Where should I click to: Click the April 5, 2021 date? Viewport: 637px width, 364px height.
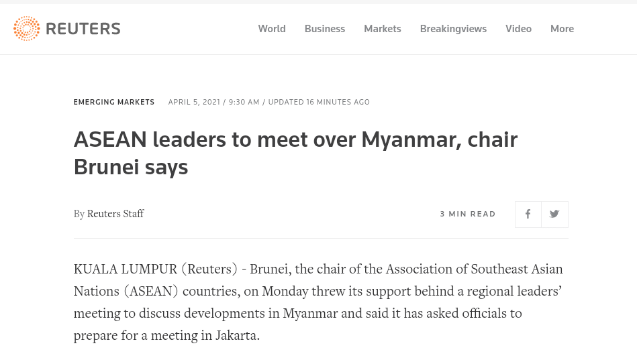click(193, 103)
